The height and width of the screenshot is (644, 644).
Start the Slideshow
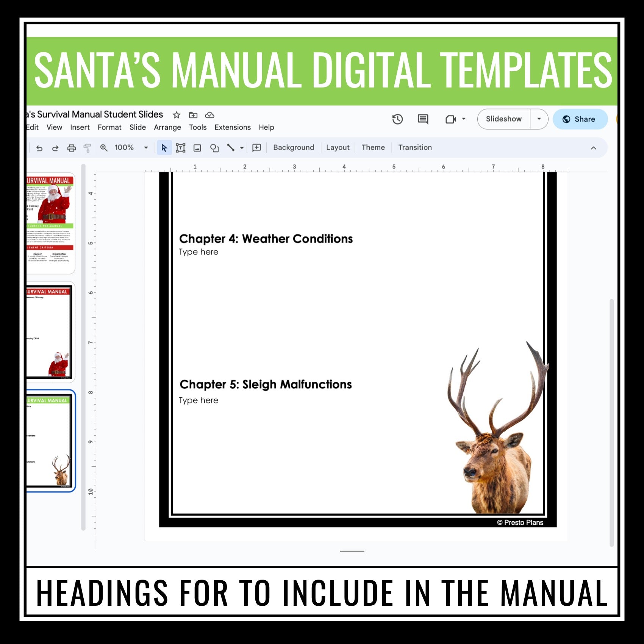pyautogui.click(x=504, y=119)
